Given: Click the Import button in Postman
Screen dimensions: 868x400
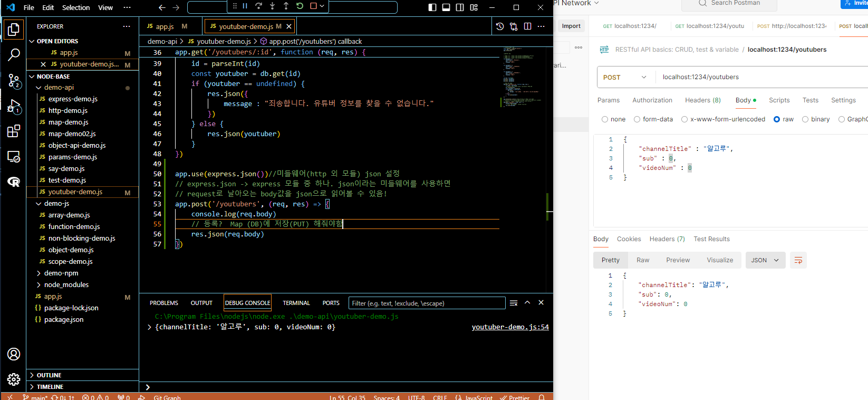Looking at the screenshot, I should (571, 26).
